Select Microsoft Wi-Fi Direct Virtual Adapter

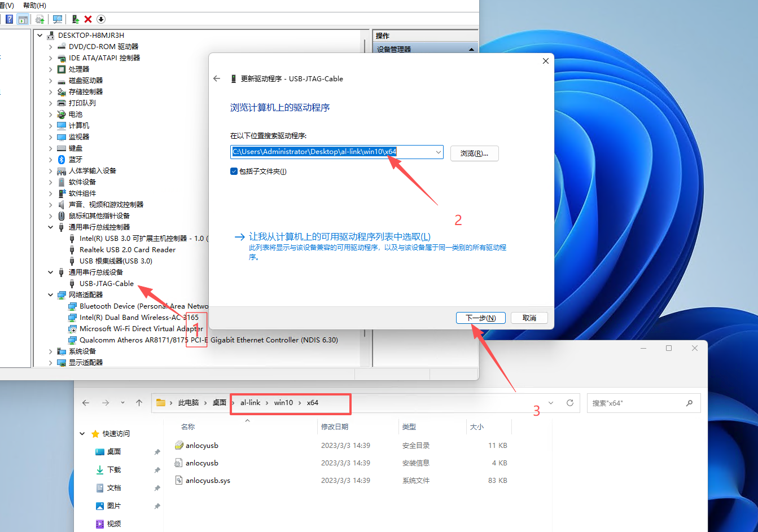pyautogui.click(x=141, y=329)
